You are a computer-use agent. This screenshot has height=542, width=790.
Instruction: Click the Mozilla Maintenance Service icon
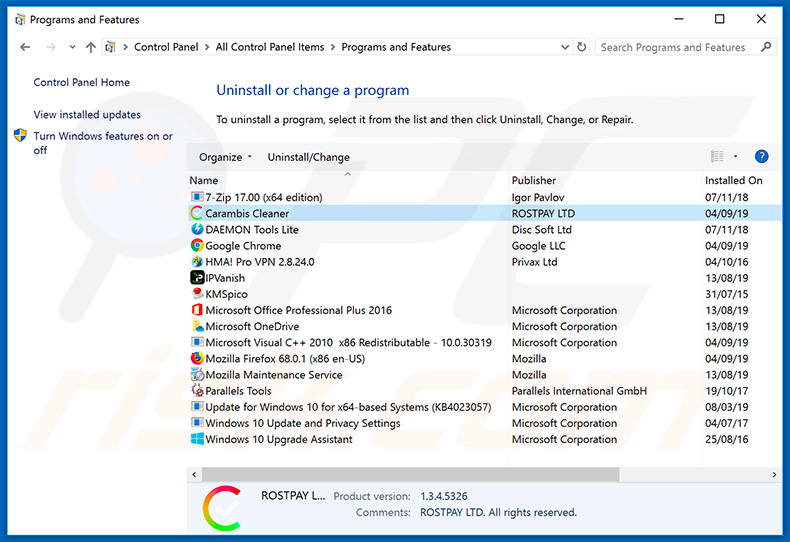(x=197, y=374)
